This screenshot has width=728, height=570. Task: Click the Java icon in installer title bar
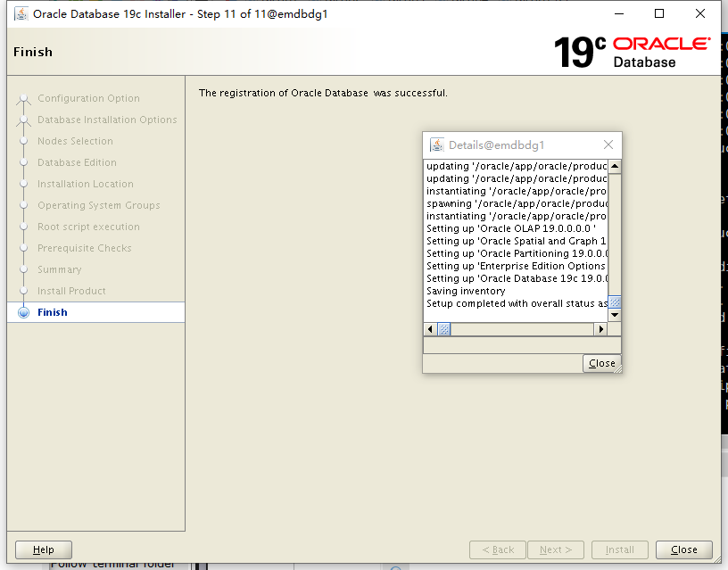point(21,14)
